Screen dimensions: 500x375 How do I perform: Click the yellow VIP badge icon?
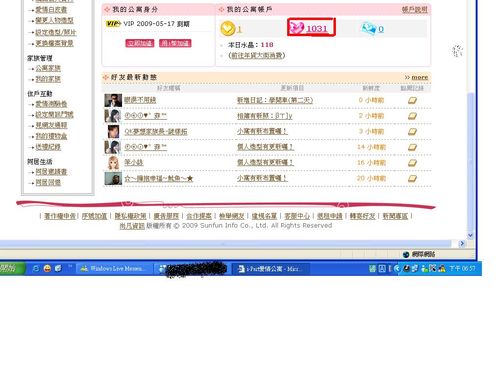click(x=113, y=24)
